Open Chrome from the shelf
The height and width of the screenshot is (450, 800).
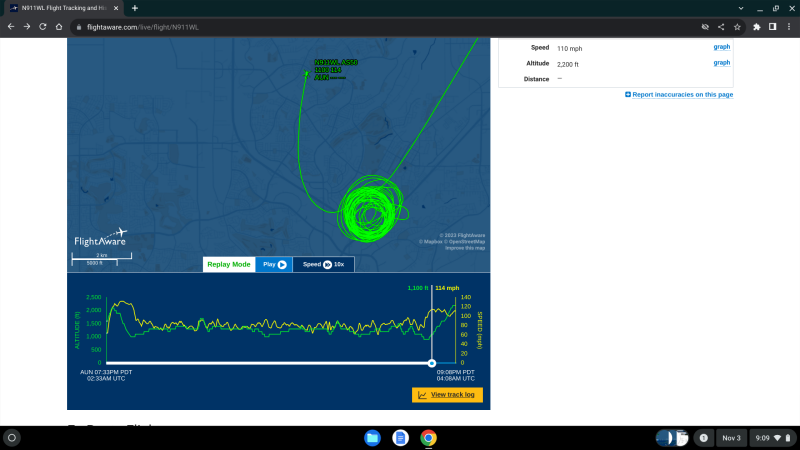(429, 438)
